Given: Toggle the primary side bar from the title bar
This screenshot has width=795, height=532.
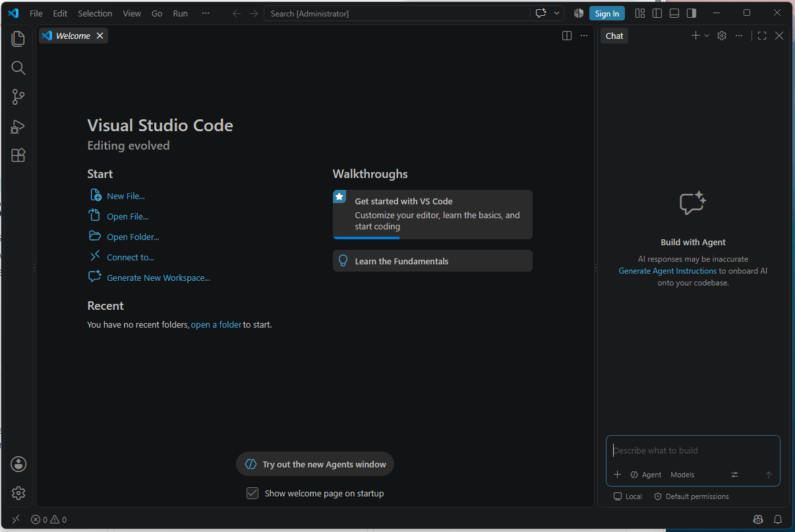Looking at the screenshot, I should tap(657, 13).
